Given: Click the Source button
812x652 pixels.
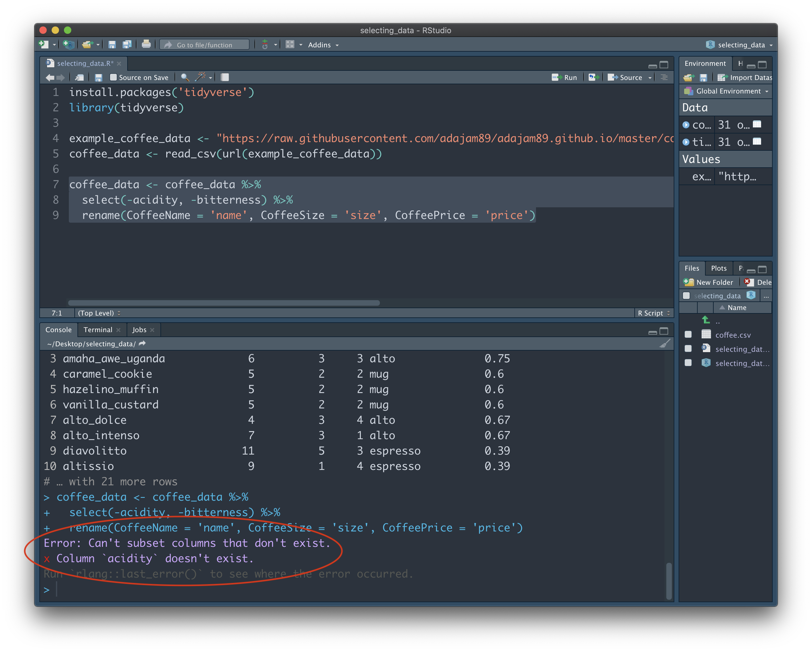Looking at the screenshot, I should pyautogui.click(x=625, y=78).
